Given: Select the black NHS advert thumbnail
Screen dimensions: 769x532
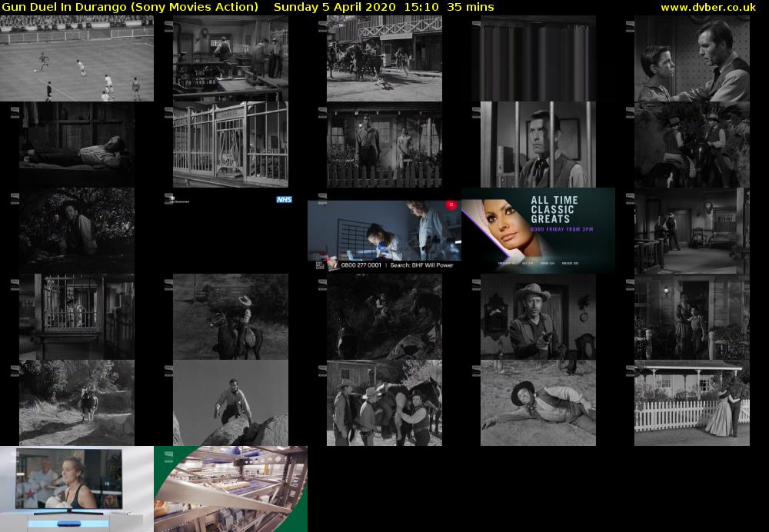Looking at the screenshot, I should coord(231,231).
